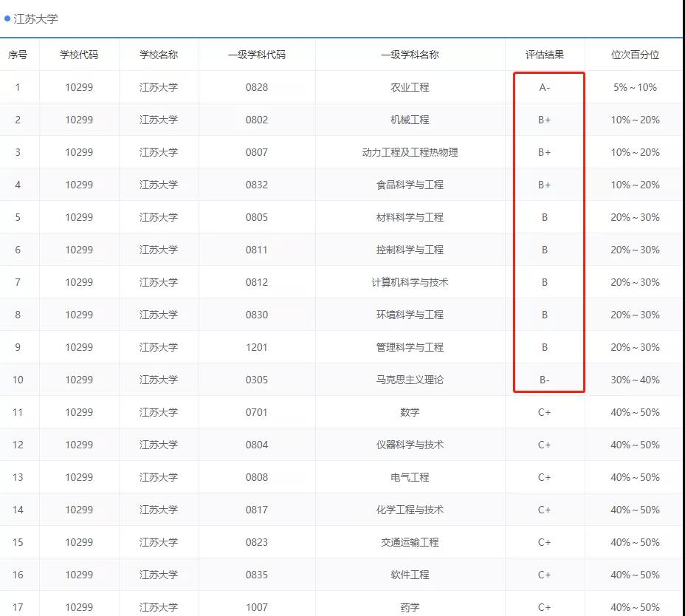Select the 计算机科学与技术 subject name
685x616 pixels.
point(410,281)
